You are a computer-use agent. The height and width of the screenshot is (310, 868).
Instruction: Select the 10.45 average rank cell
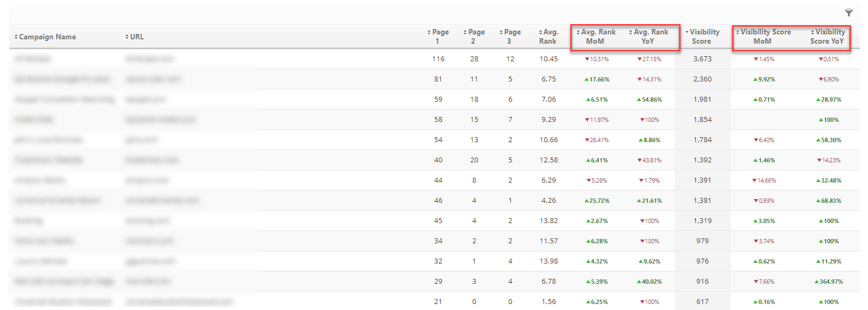tap(548, 59)
